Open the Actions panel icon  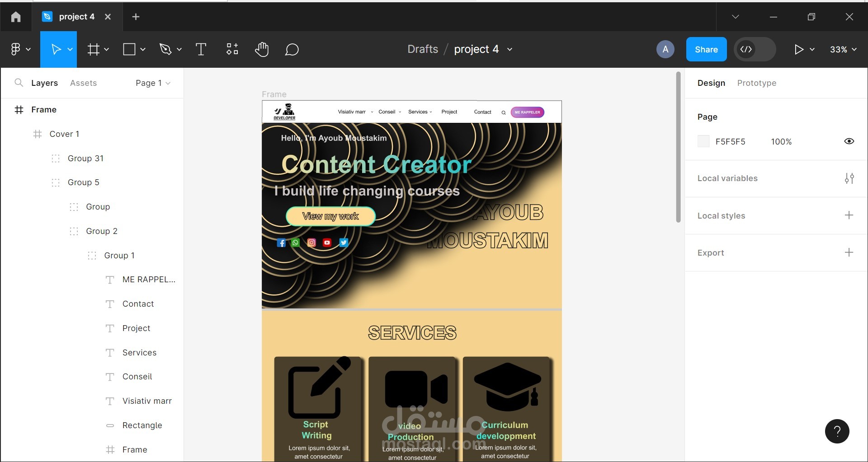tap(231, 49)
